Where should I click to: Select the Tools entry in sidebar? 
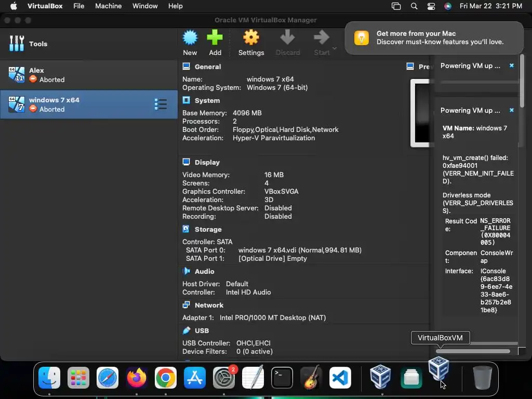coord(89,44)
